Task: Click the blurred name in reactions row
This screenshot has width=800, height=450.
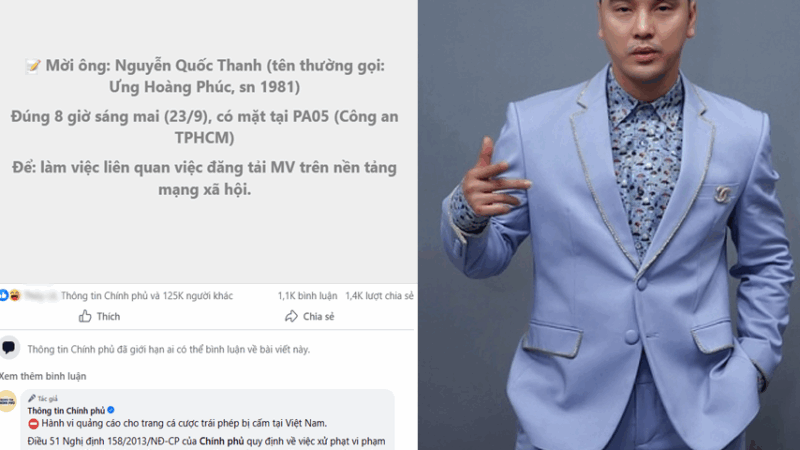Action: click(x=40, y=295)
